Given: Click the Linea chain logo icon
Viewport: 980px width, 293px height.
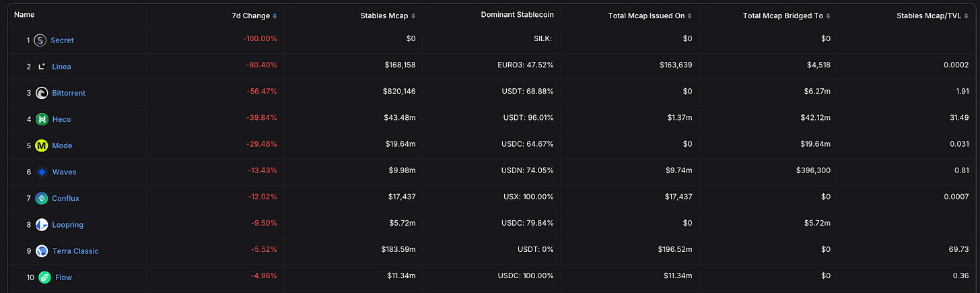Looking at the screenshot, I should pos(42,67).
